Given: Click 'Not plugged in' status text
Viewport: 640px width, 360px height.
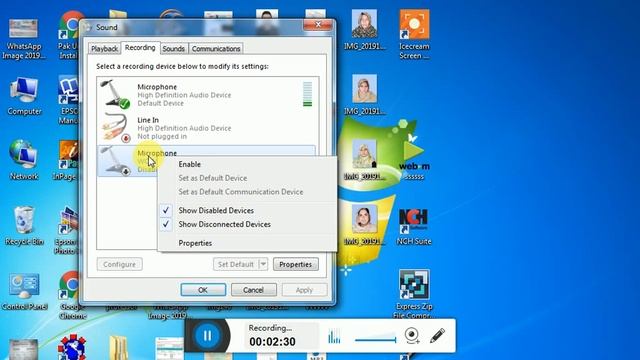Looking at the screenshot, I should 162,136.
